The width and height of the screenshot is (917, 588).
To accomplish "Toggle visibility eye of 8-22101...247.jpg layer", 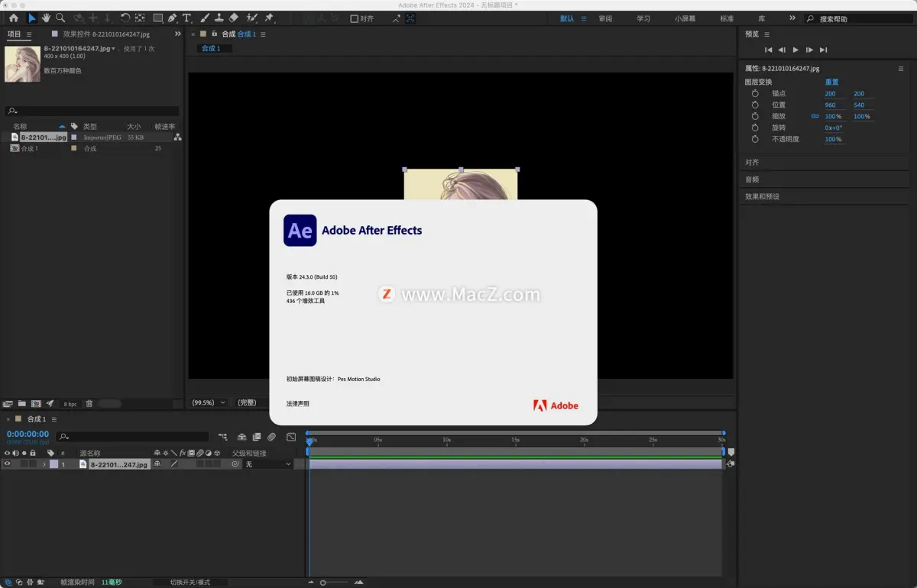I will click(x=8, y=464).
